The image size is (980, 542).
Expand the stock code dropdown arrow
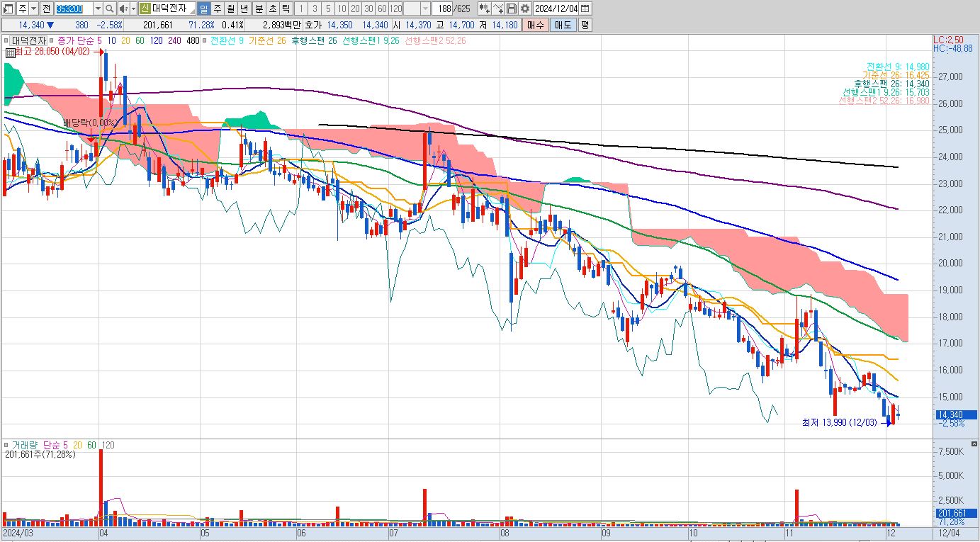pyautogui.click(x=98, y=9)
